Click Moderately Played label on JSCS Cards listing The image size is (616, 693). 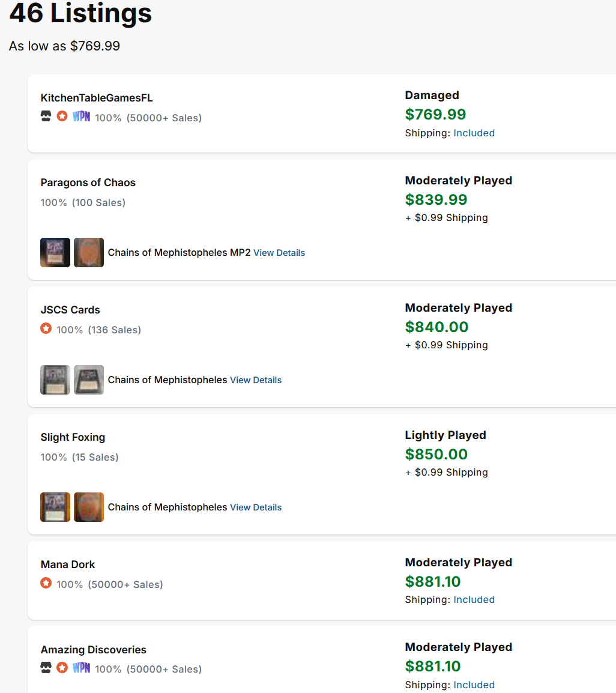[459, 307]
